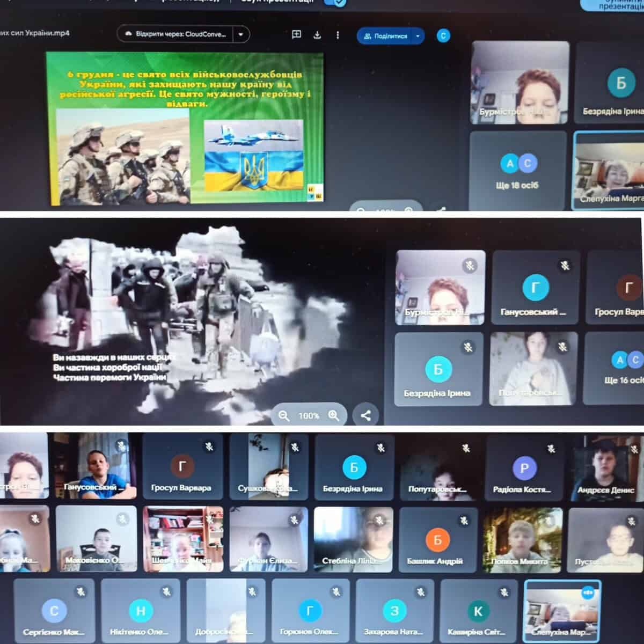Expand the 'Відкрити через' dropdown arrow

241,34
